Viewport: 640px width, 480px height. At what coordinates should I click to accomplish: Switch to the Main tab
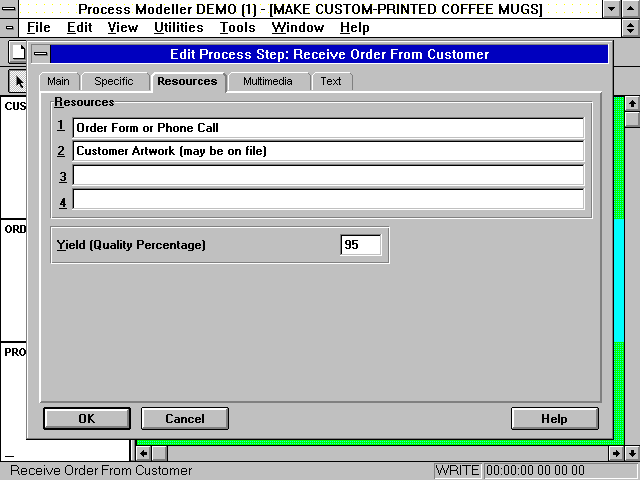pyautogui.click(x=58, y=81)
